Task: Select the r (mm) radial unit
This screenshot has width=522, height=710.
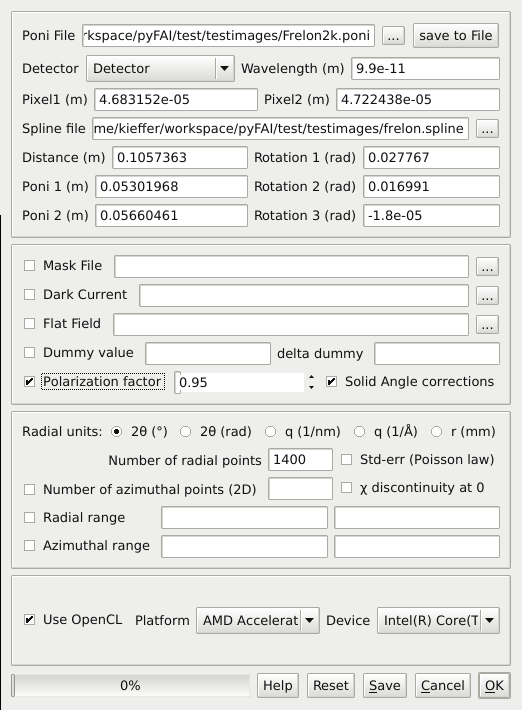Action: pos(436,432)
